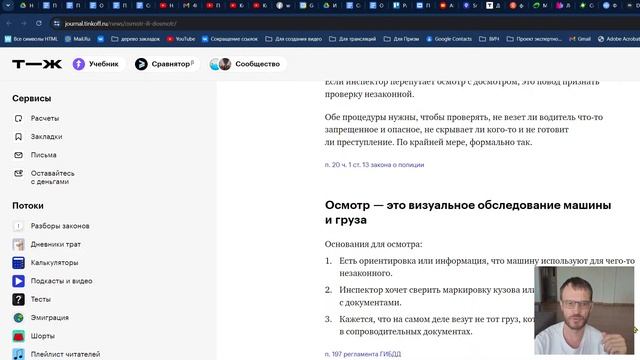
Task: Expand the Проекэ экспертно... bookmarks folder
Action: point(534,39)
